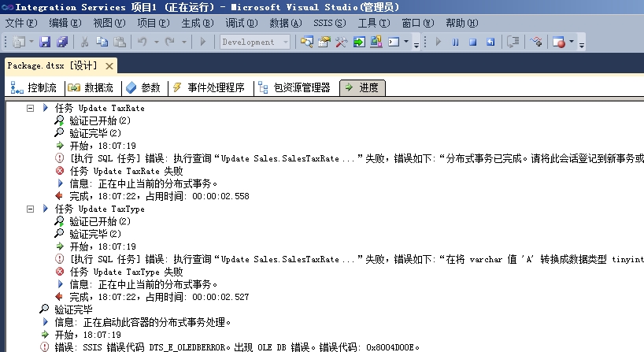This screenshot has height=352, width=644.
Task: Open the dropdown next to Command Window icon
Action: [x=406, y=42]
